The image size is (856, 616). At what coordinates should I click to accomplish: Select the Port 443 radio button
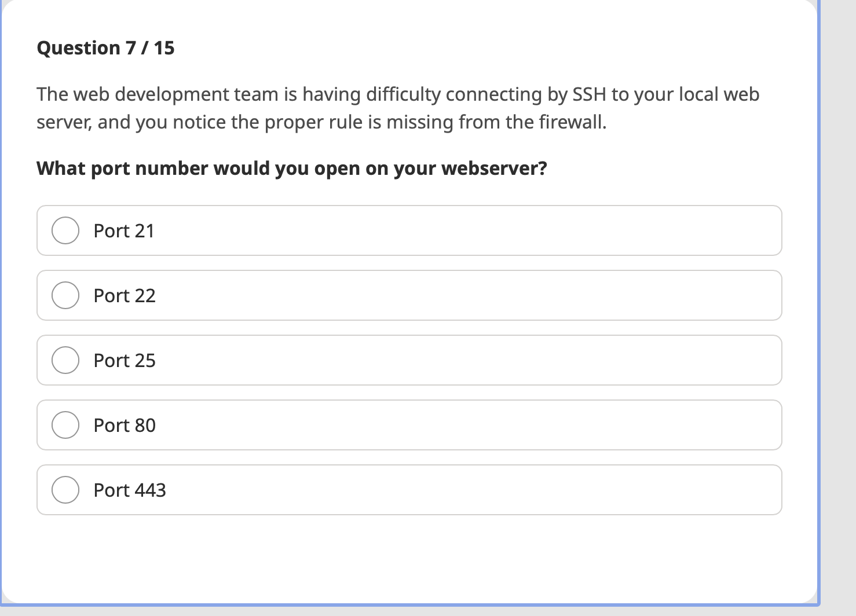tap(65, 490)
